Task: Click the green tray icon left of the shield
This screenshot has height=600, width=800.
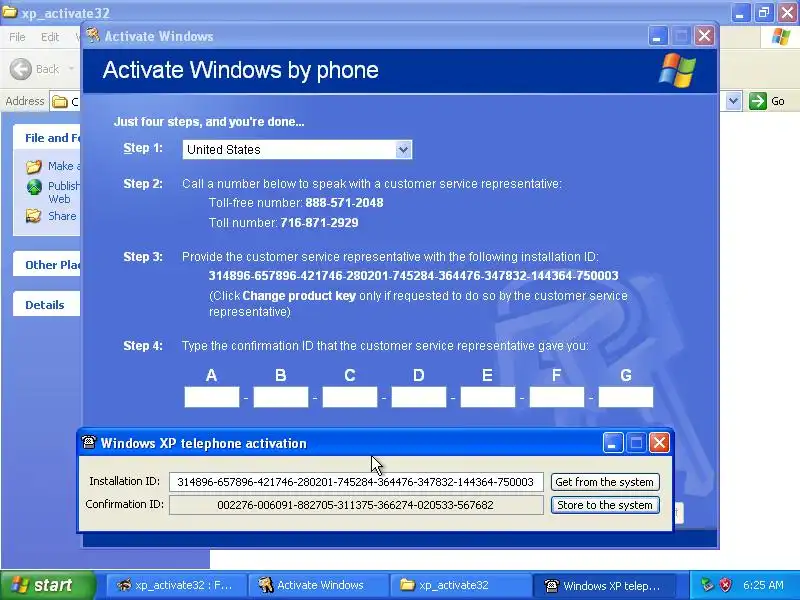Action: tap(707, 585)
